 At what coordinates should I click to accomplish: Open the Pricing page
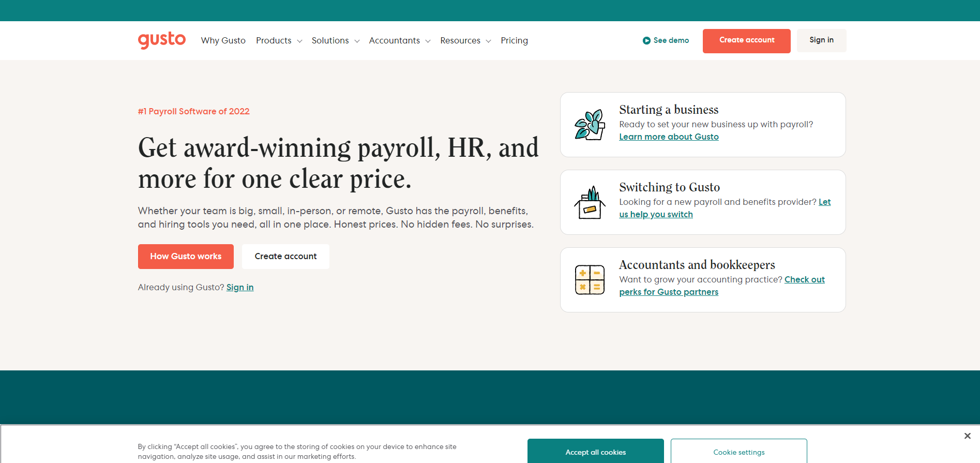(514, 40)
